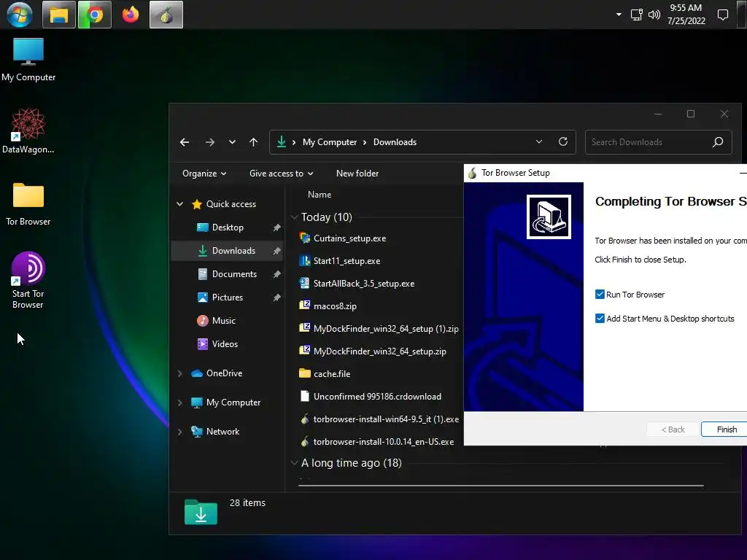This screenshot has width=747, height=560.
Task: Open Music in navigation pane
Action: (216, 321)
